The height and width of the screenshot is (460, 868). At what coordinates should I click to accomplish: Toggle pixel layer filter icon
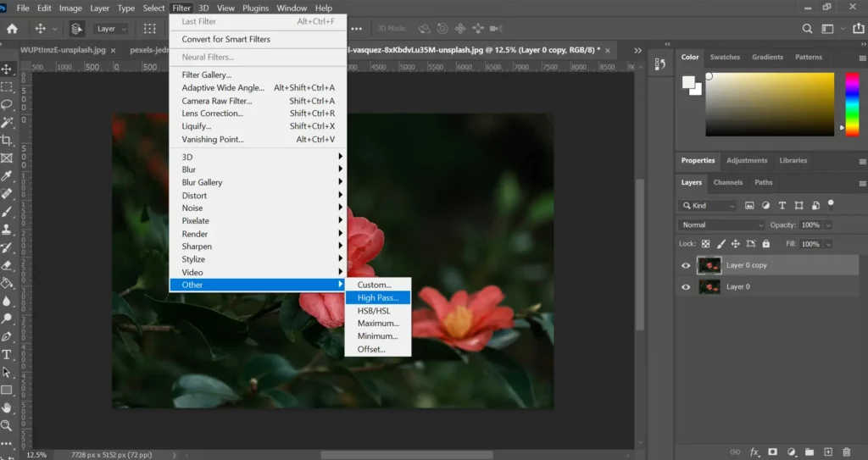click(749, 205)
